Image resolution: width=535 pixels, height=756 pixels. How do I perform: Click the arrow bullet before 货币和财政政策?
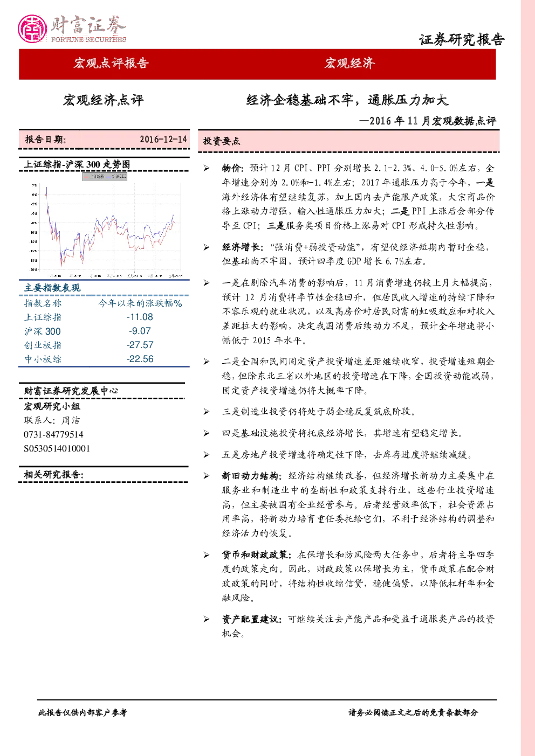click(x=207, y=555)
